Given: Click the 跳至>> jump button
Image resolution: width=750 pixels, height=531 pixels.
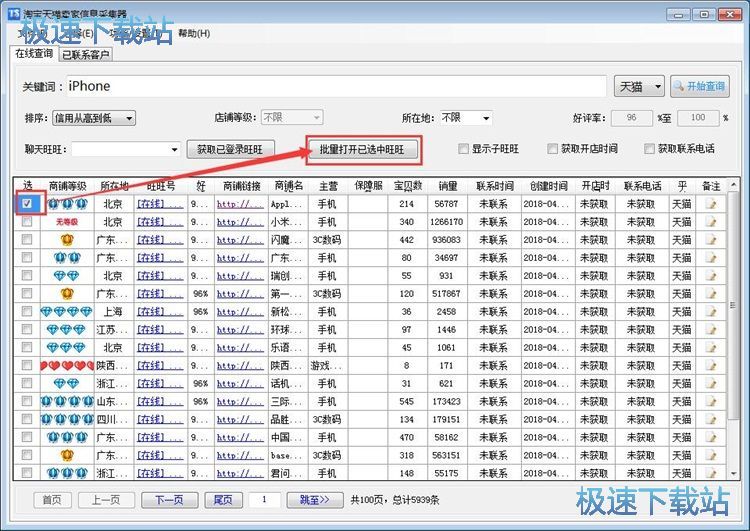Looking at the screenshot, I should pyautogui.click(x=315, y=500).
